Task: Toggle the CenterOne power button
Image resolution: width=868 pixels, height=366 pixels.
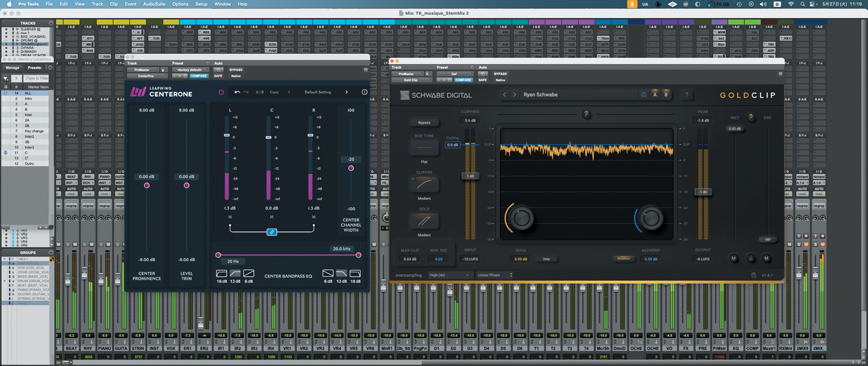Action: (221, 92)
